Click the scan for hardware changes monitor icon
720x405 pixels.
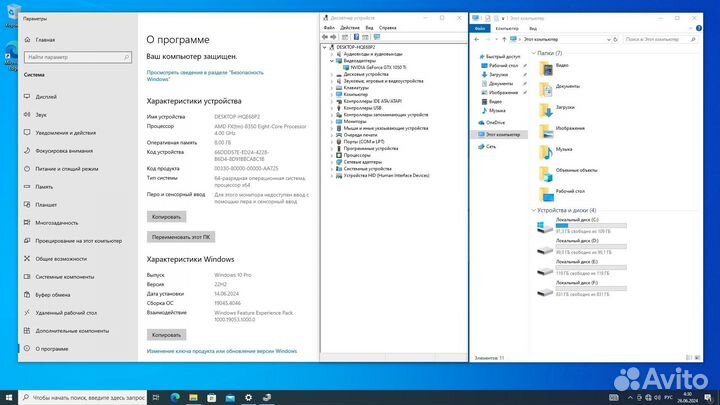(377, 37)
